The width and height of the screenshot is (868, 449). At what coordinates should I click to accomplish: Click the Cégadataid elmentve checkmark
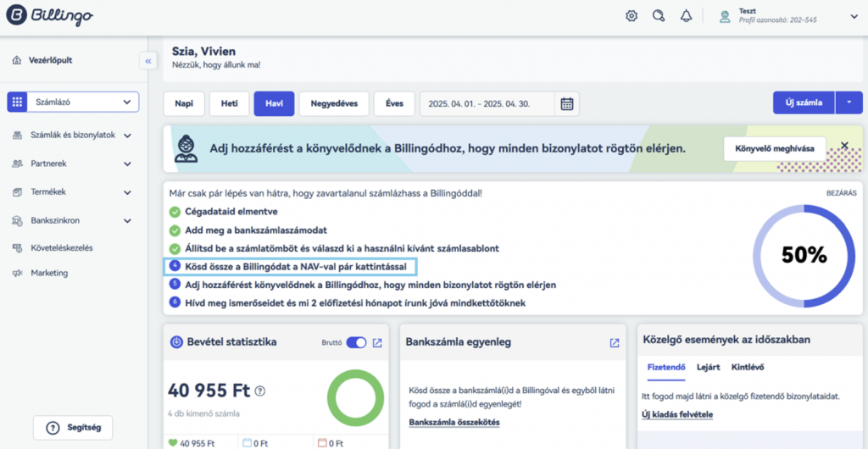click(x=175, y=212)
